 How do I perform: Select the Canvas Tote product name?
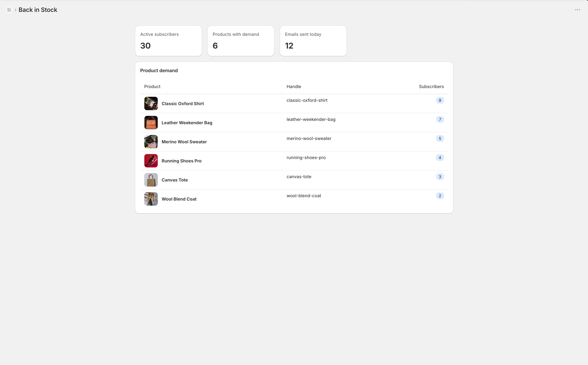click(x=175, y=180)
